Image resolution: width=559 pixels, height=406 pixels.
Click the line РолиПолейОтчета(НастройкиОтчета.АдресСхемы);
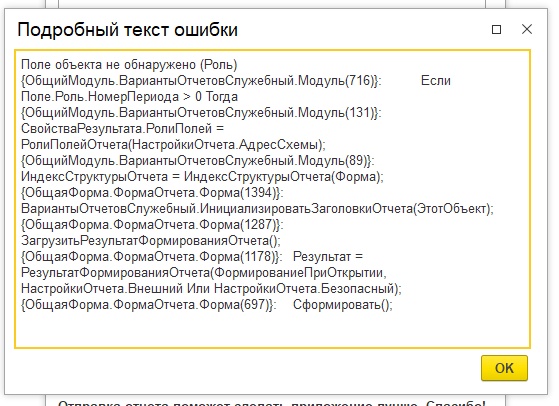pyautogui.click(x=173, y=145)
